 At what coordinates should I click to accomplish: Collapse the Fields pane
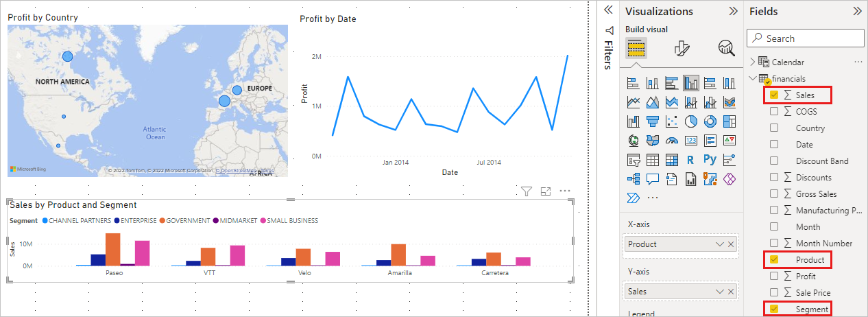tap(857, 11)
